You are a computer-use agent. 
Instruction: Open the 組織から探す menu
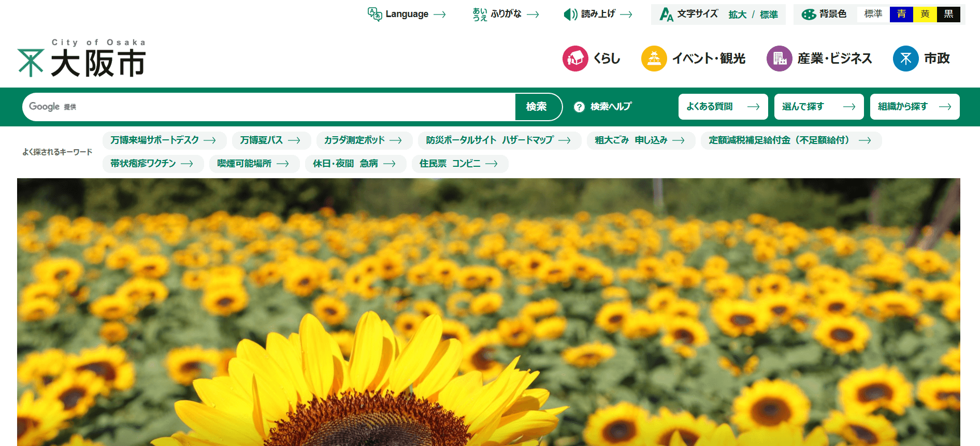point(914,107)
